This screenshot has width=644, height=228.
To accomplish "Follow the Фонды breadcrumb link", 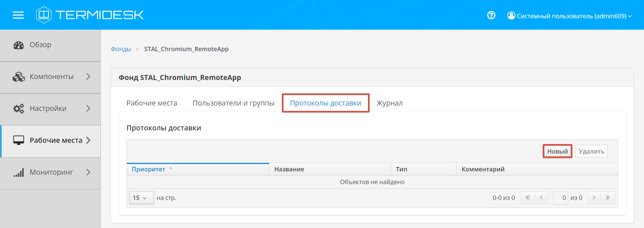I will point(121,49).
